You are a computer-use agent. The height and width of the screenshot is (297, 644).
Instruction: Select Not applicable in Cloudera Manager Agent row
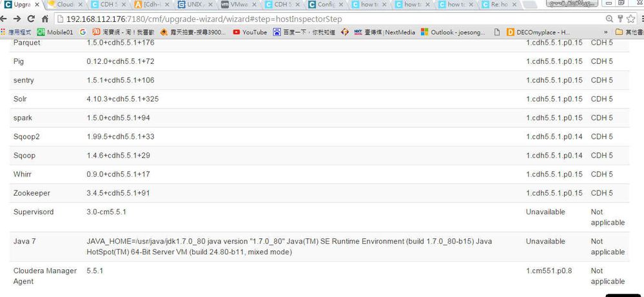(x=607, y=276)
